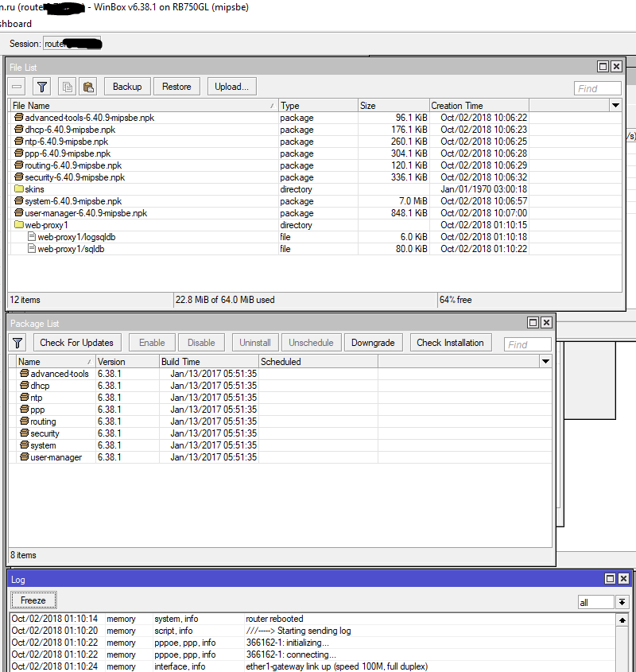Select ntp-6.40.9-mipsbe.npk file icon
Viewport: 636px width, 672px height.
(x=19, y=141)
